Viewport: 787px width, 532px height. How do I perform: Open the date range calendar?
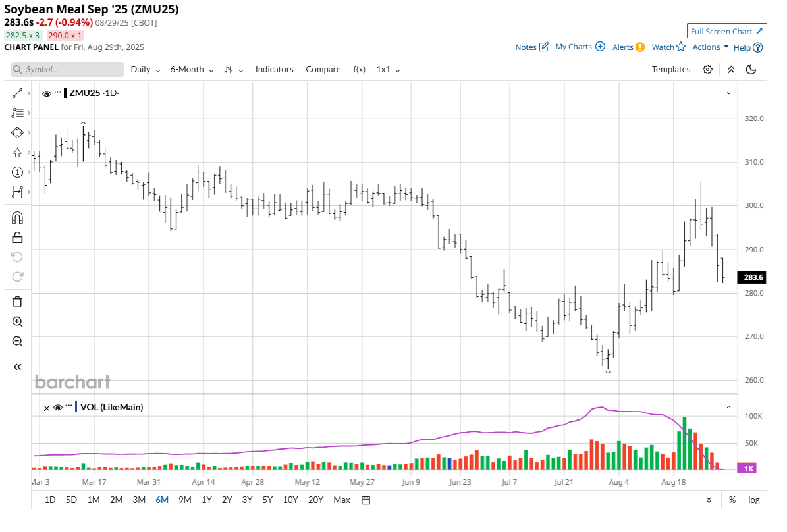coord(366,500)
